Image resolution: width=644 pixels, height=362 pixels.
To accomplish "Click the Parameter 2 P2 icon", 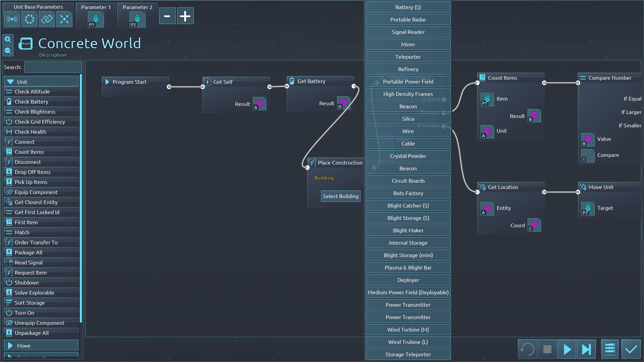I will (x=137, y=19).
